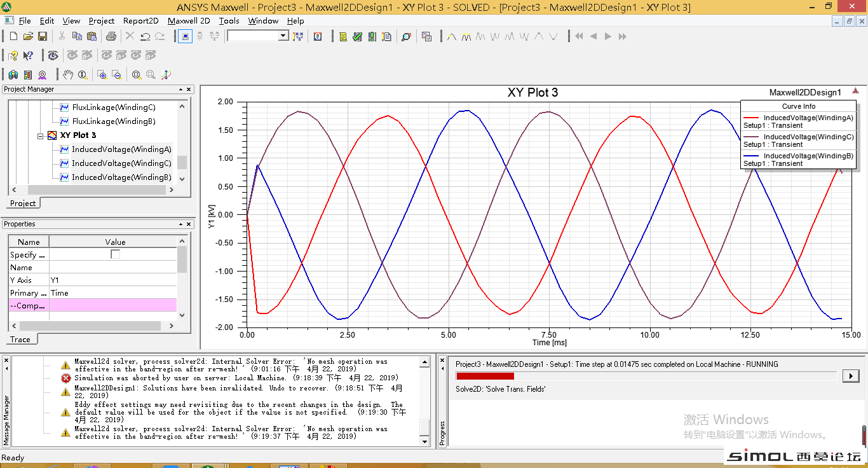Open the toolbar combo box dropdown
The height and width of the screenshot is (468, 868).
[x=283, y=36]
